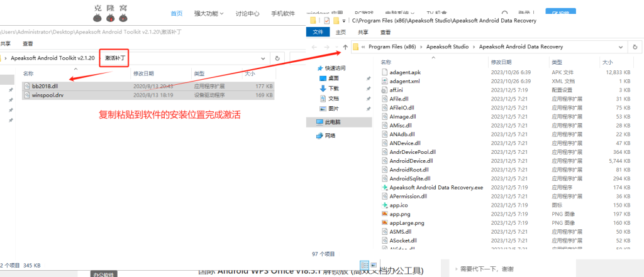
Task: Open quick access toolbar customize dropdown
Action: click(343, 21)
